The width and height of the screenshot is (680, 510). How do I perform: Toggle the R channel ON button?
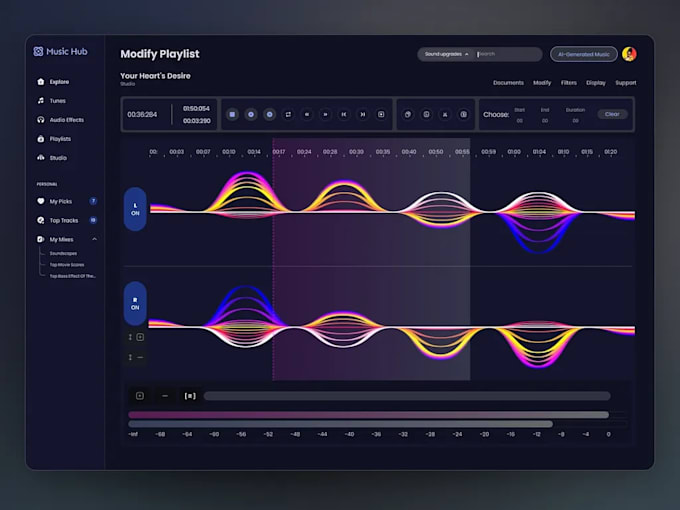click(x=135, y=304)
